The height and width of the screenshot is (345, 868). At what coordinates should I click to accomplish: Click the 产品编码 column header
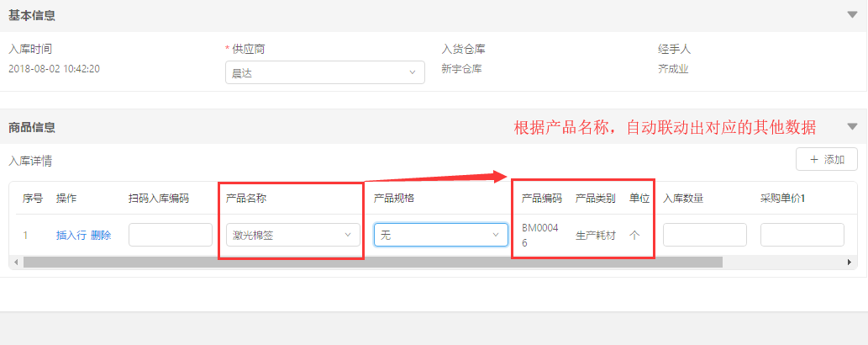coord(542,199)
